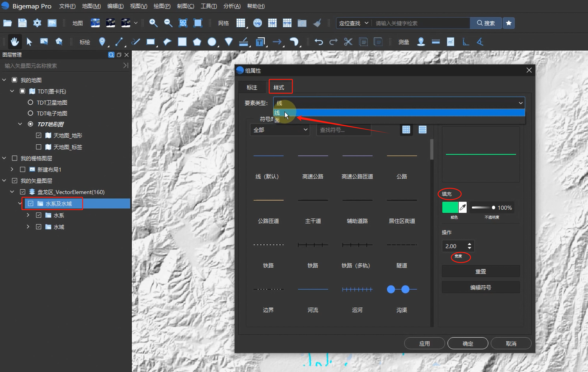588x372 pixels.
Task: Click the undo arrow icon
Action: 319,42
